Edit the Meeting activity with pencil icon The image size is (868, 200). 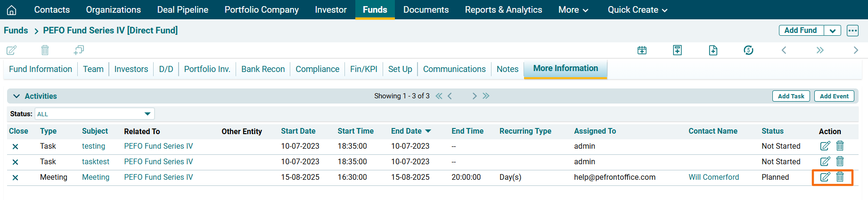pyautogui.click(x=825, y=177)
